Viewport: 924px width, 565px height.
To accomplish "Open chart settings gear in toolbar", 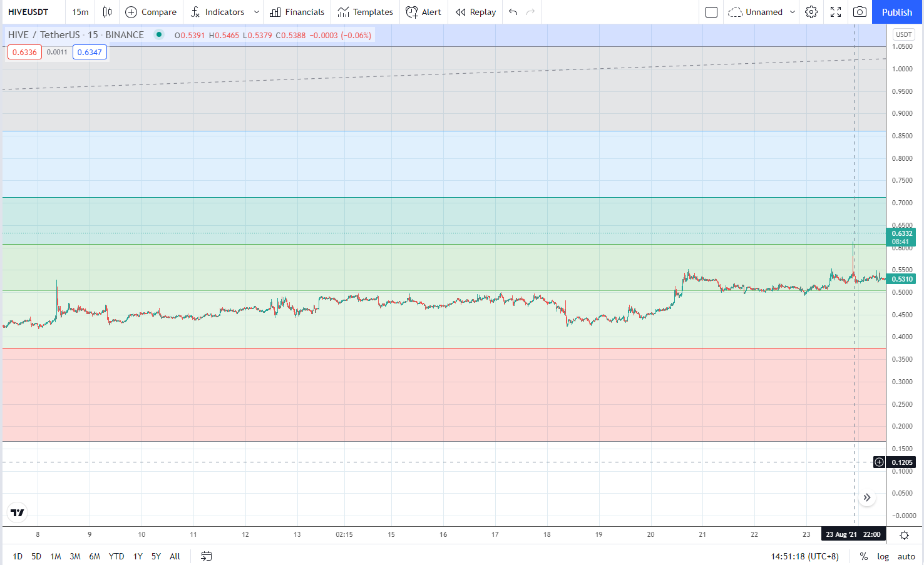I will click(811, 12).
